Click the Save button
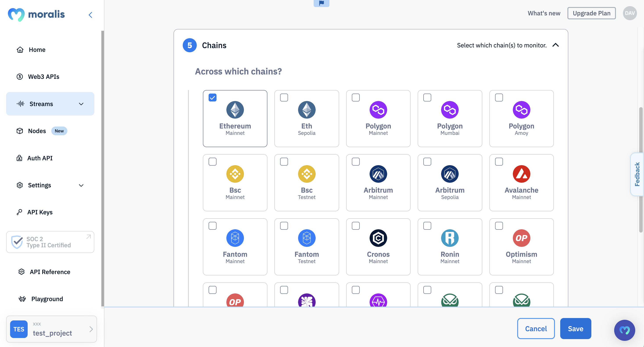Viewport: 644px width, 347px height. click(x=575, y=329)
